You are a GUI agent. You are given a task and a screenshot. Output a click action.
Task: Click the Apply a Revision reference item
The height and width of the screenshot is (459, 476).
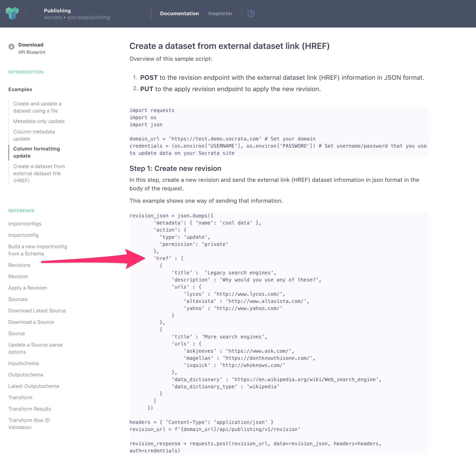point(28,287)
